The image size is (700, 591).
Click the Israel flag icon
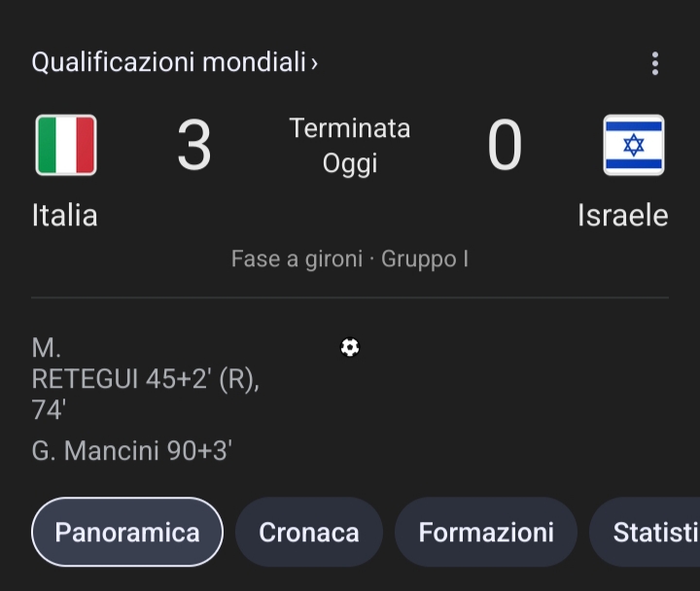pyautogui.click(x=633, y=145)
